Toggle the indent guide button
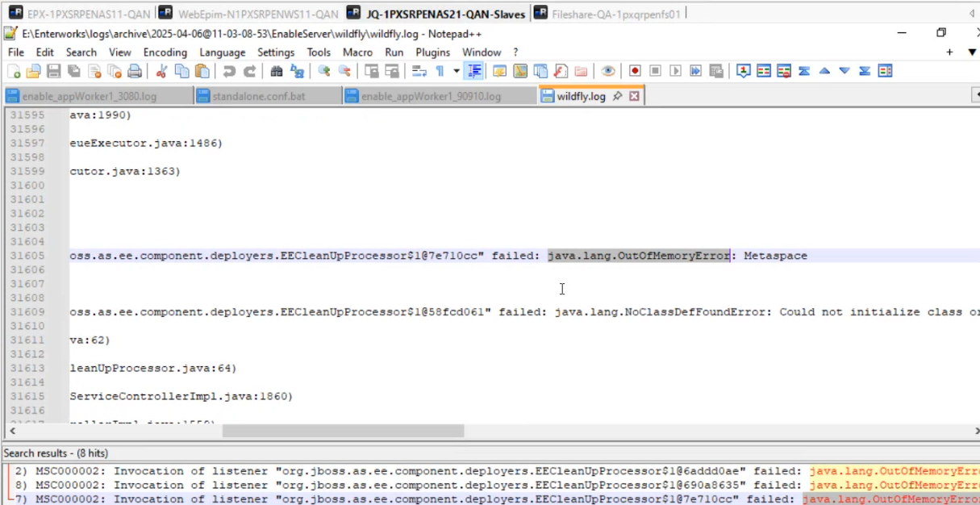The height and width of the screenshot is (505, 980). [x=475, y=71]
